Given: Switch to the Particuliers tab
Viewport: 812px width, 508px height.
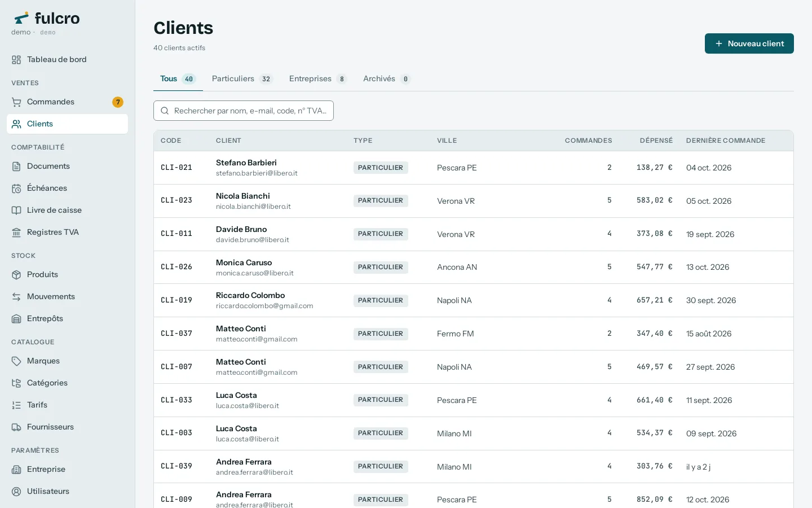Looking at the screenshot, I should (x=242, y=79).
